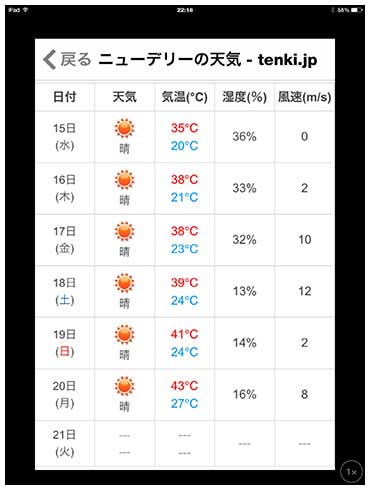Select the 風速(m/s) column header
This screenshot has width=370, height=490.
pos(304,97)
